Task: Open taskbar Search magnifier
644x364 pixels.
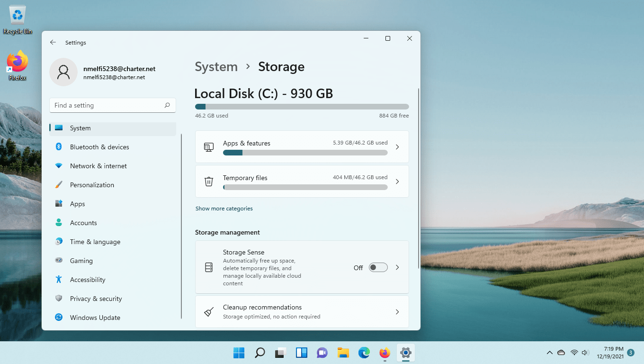Action: click(259, 353)
